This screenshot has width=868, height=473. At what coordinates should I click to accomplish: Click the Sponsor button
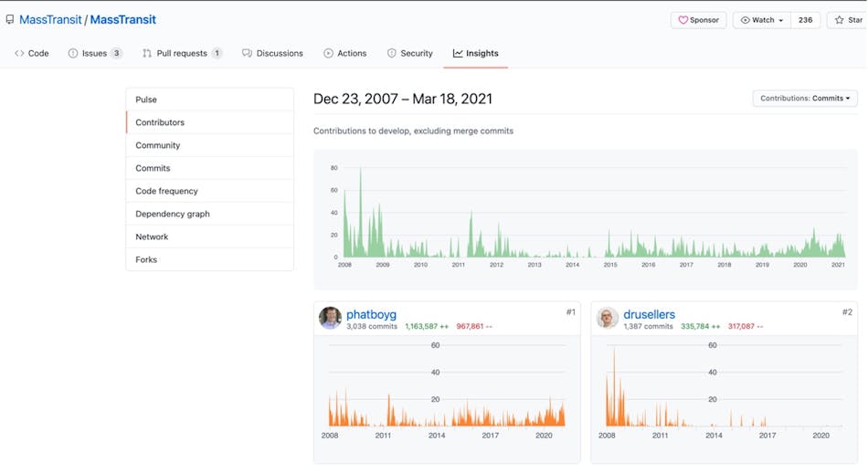click(x=699, y=20)
